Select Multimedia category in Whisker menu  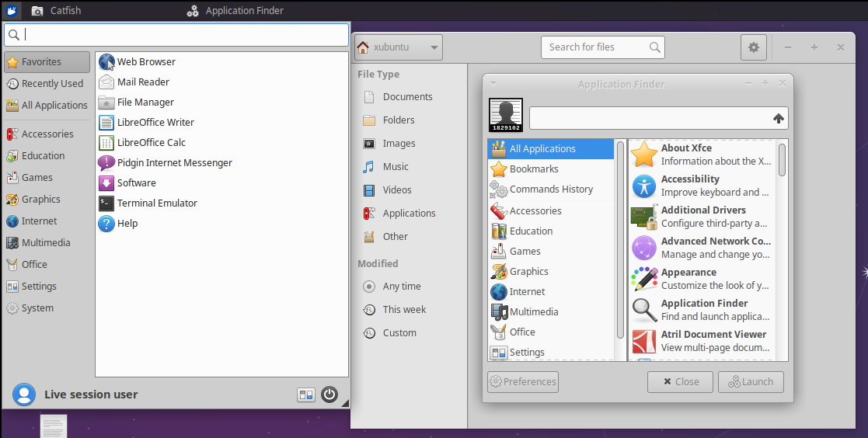(45, 243)
